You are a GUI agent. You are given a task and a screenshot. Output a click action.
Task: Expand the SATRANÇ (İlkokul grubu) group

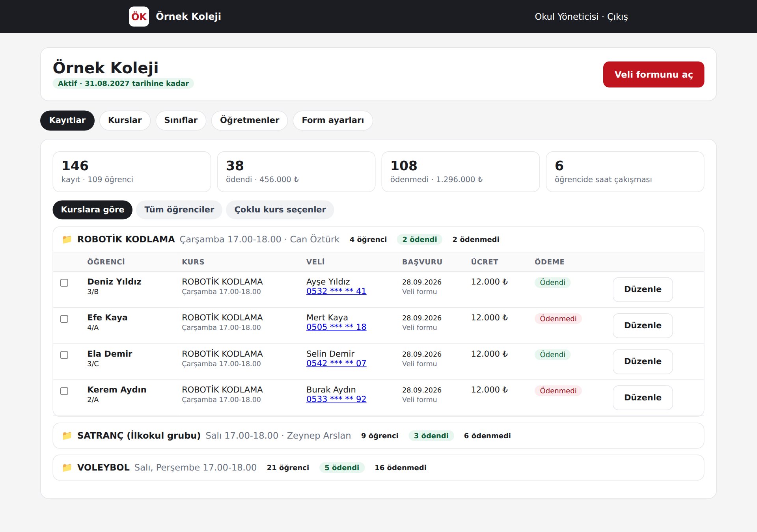[x=378, y=435]
